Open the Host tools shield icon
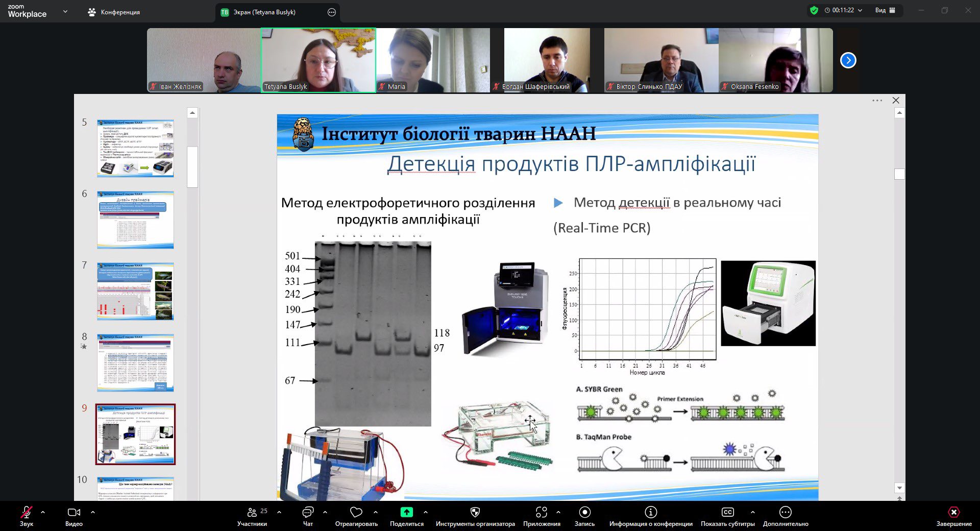 click(x=475, y=512)
